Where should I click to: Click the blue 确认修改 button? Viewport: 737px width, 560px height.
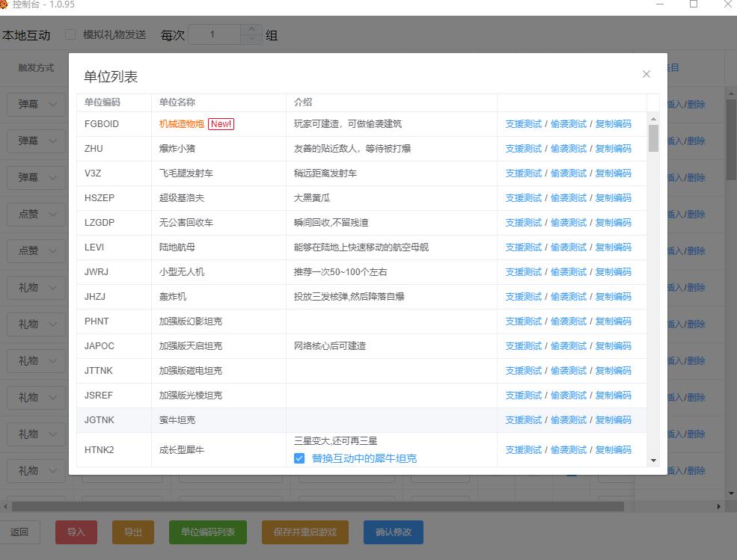point(393,532)
